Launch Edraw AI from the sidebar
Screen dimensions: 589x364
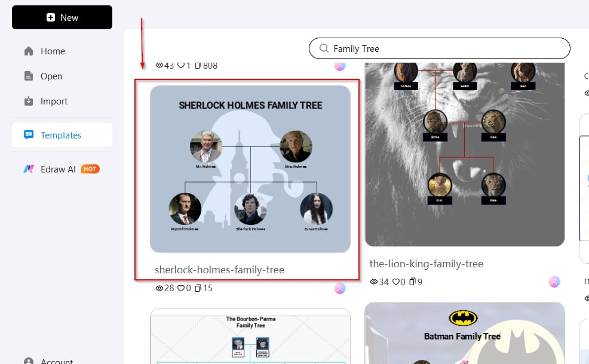(x=62, y=169)
